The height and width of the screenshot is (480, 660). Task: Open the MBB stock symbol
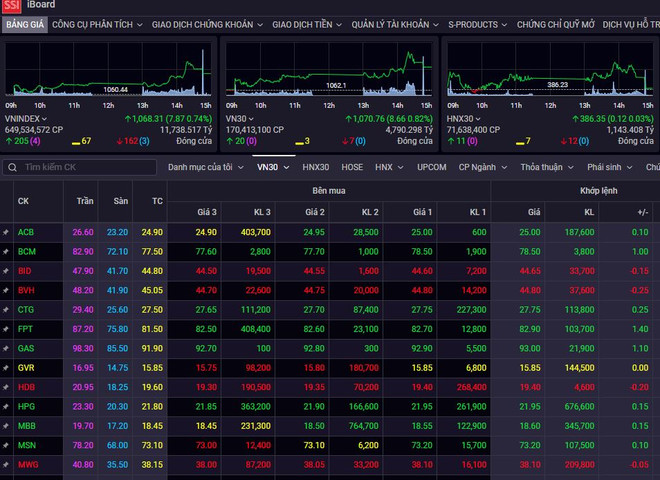coord(27,426)
